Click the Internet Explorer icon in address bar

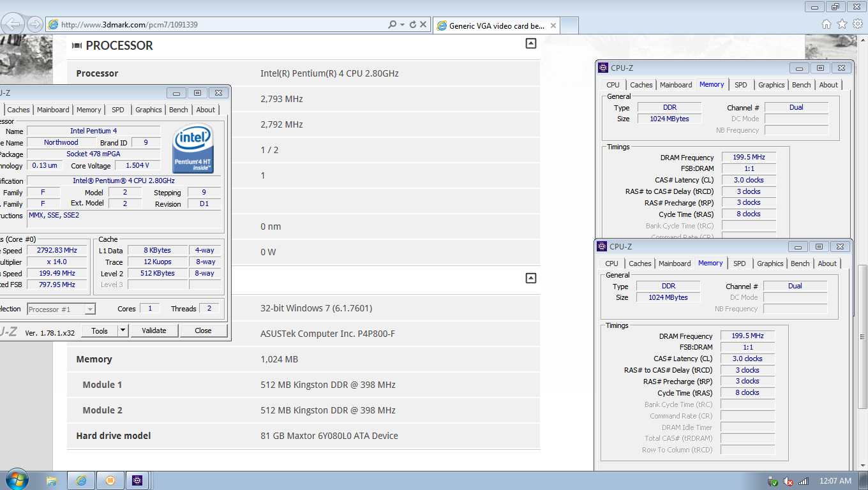tap(53, 25)
